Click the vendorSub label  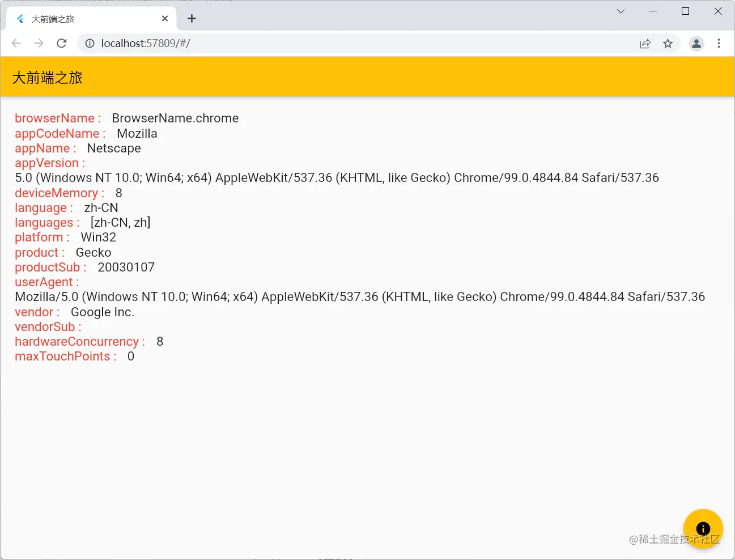(48, 326)
